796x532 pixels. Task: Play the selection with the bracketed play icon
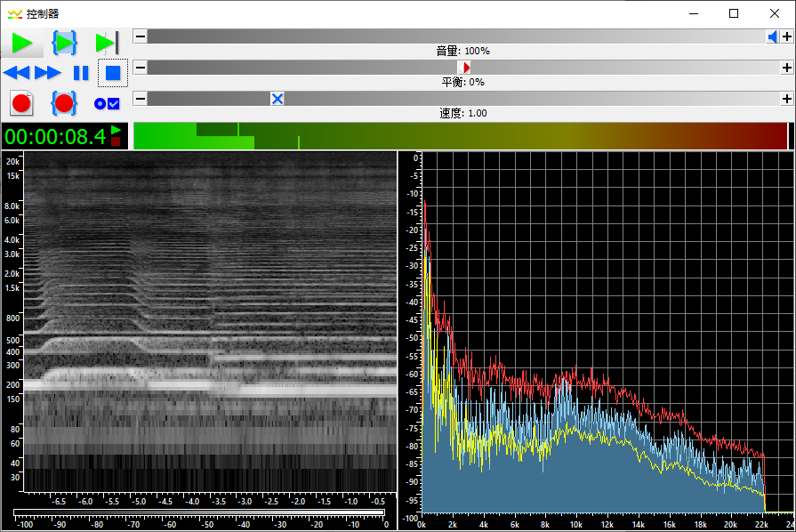point(64,42)
